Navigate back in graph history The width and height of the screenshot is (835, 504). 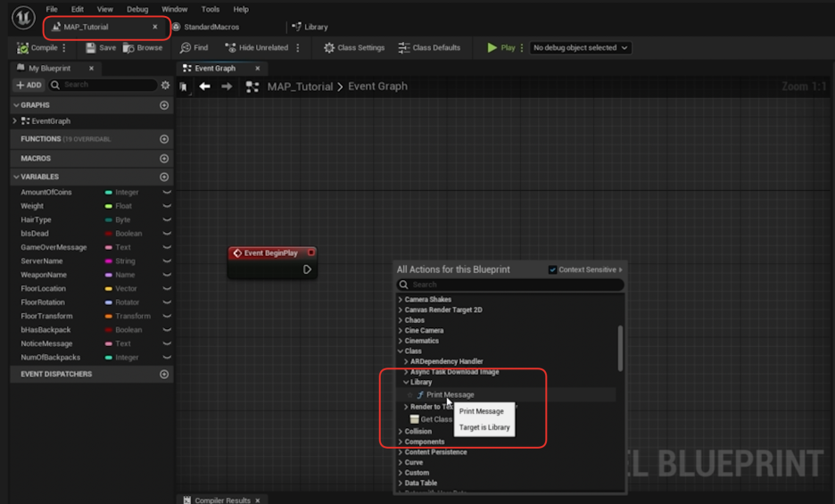click(204, 87)
